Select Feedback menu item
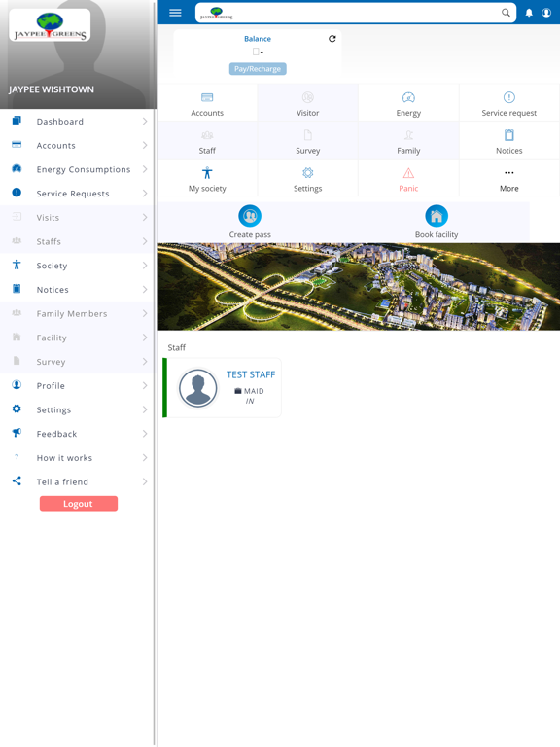Image resolution: width=560 pixels, height=747 pixels. tap(77, 434)
